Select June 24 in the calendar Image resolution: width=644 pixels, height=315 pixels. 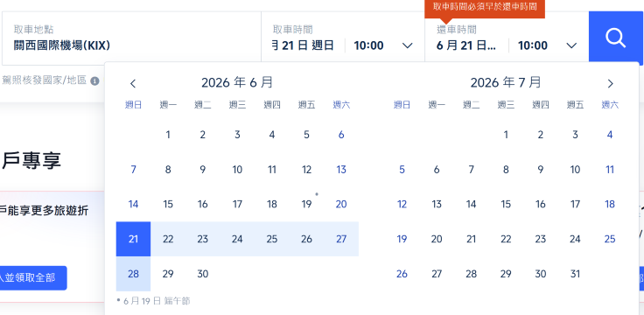pos(237,239)
